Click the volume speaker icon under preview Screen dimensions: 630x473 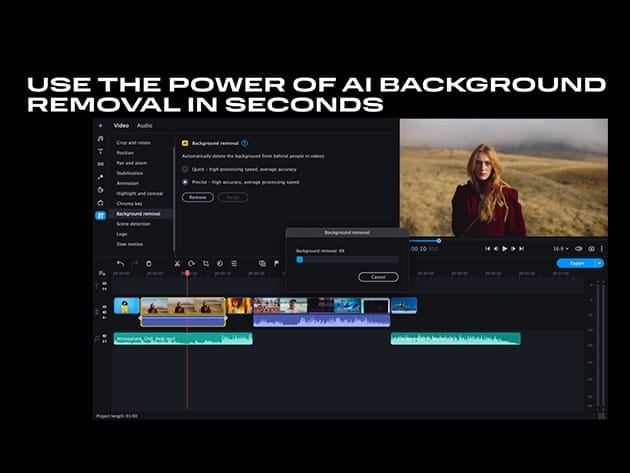577,248
